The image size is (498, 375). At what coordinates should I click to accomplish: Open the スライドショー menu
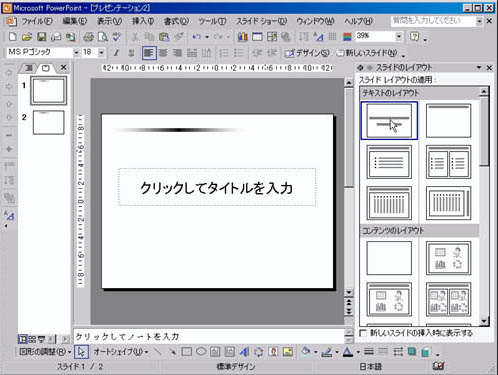click(261, 21)
